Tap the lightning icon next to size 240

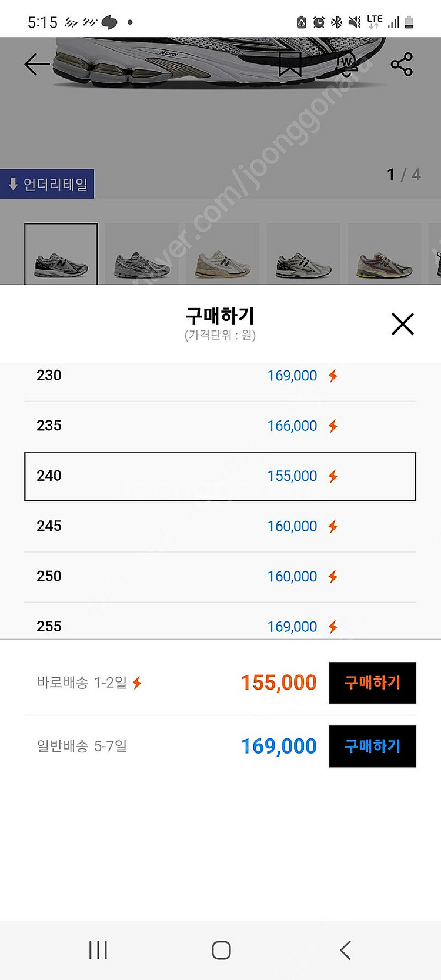pyautogui.click(x=333, y=476)
